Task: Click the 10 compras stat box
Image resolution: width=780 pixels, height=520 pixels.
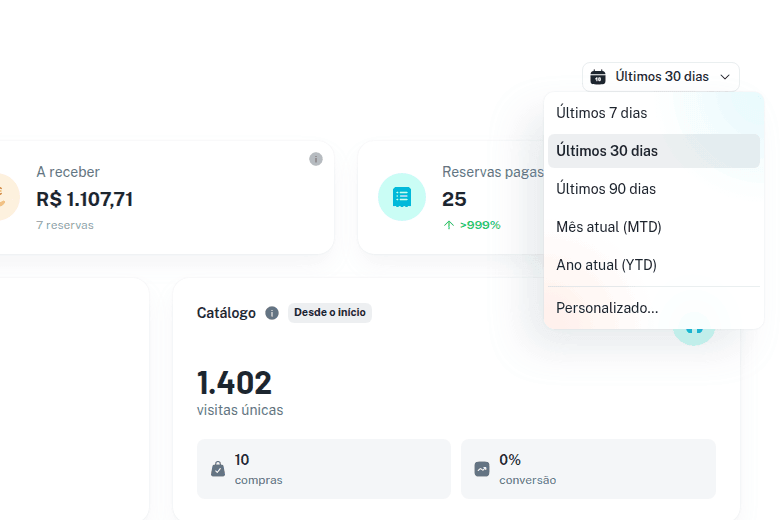Action: click(324, 469)
